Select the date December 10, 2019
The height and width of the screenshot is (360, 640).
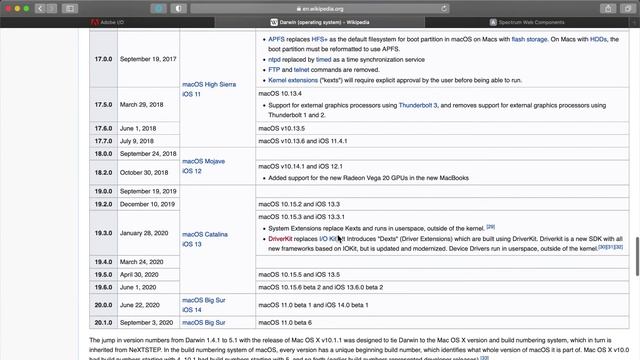[147, 204]
